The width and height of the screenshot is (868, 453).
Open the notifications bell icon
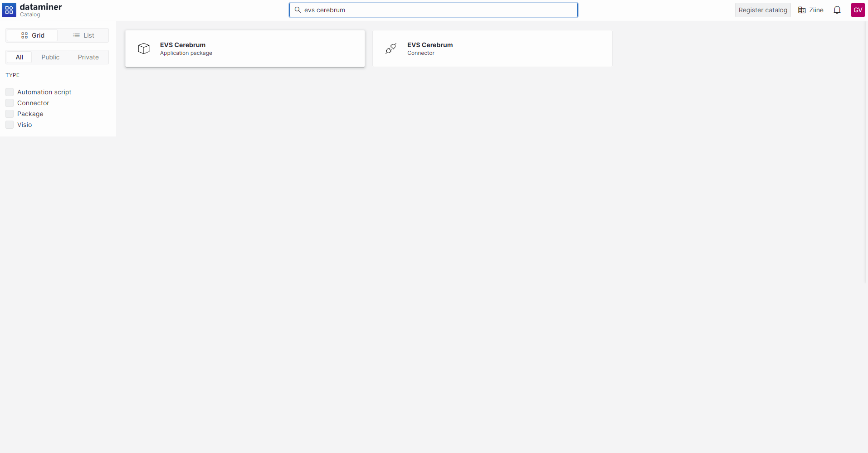(837, 10)
